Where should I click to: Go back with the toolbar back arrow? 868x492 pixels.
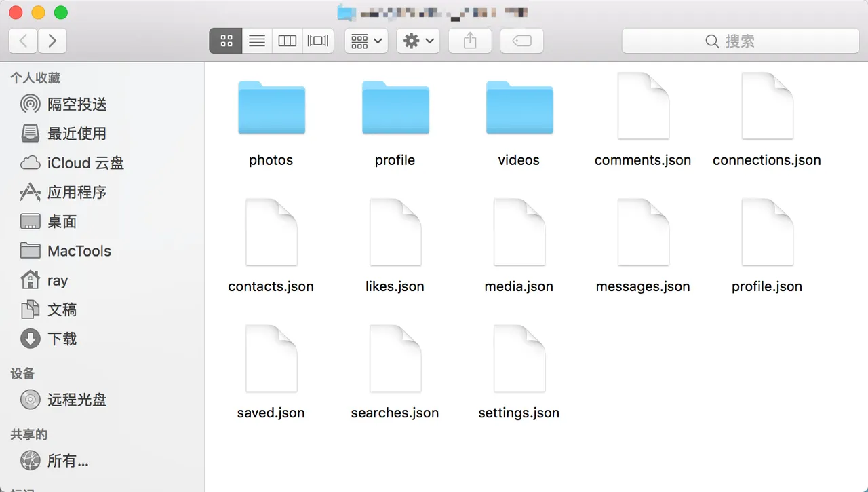click(23, 41)
